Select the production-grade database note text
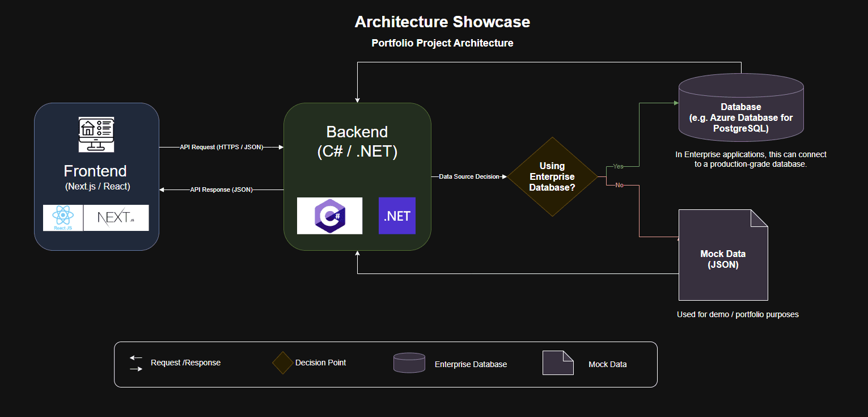This screenshot has width=868, height=417. pos(751,159)
